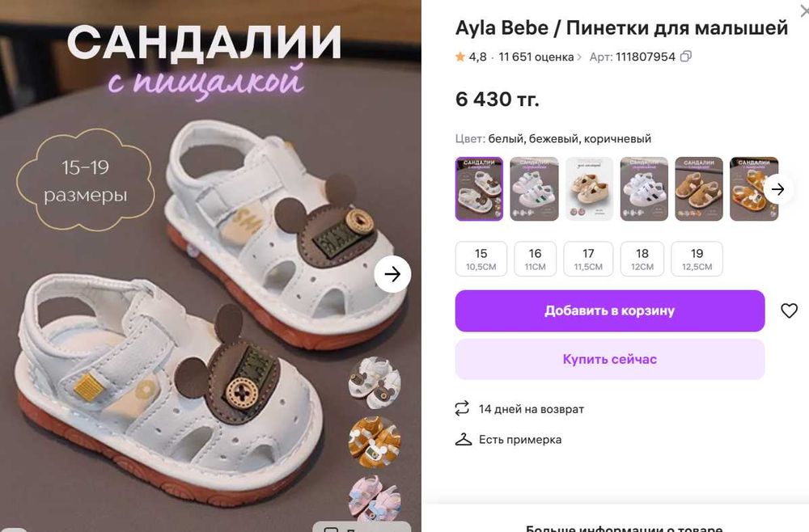Copy the article number with copy icon
The width and height of the screenshot is (809, 532).
pyautogui.click(x=686, y=57)
